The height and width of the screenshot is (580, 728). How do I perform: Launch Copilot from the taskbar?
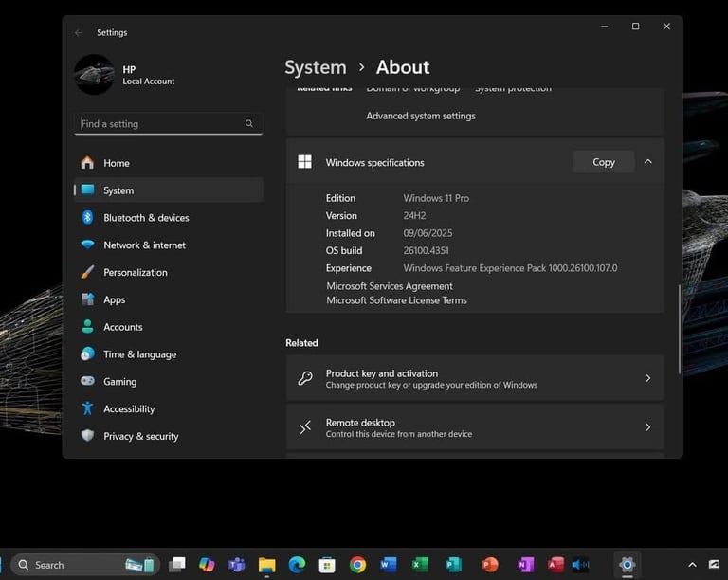click(x=207, y=564)
